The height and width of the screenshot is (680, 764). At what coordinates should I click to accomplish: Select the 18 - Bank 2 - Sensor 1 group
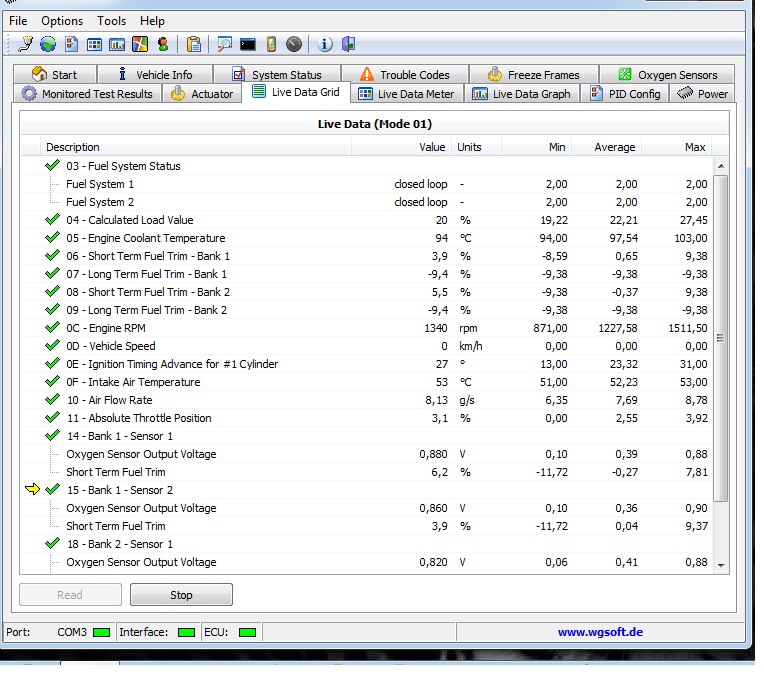(119, 544)
